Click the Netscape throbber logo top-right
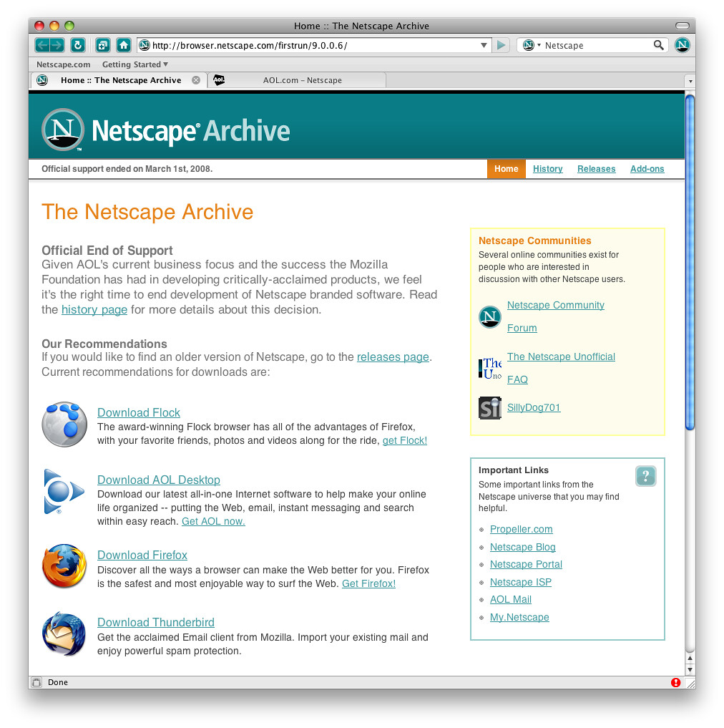724x728 pixels. click(682, 44)
